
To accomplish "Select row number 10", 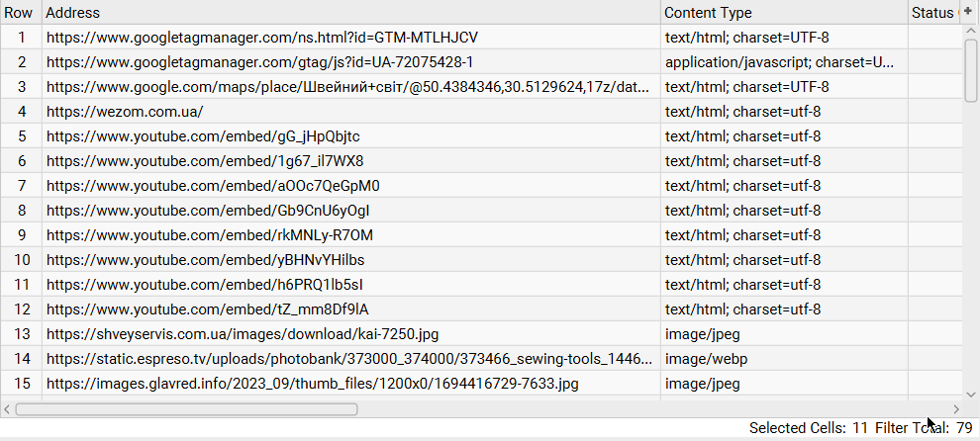I will coord(20,260).
